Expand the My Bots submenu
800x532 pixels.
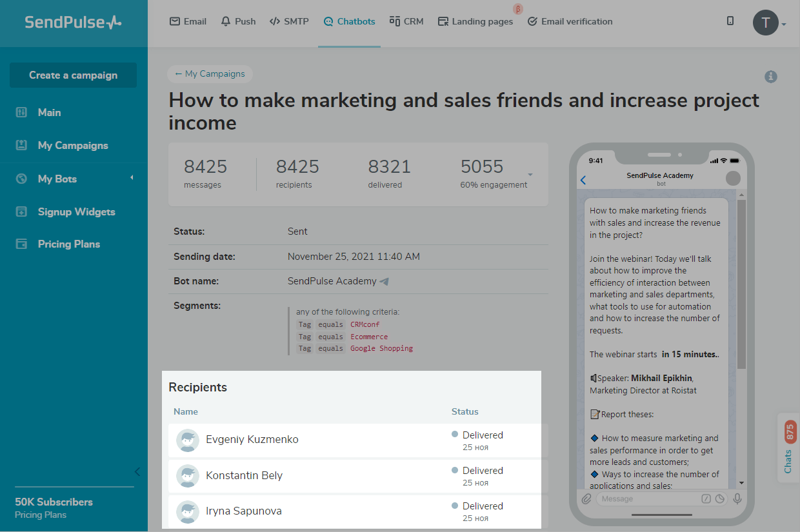coord(132,178)
